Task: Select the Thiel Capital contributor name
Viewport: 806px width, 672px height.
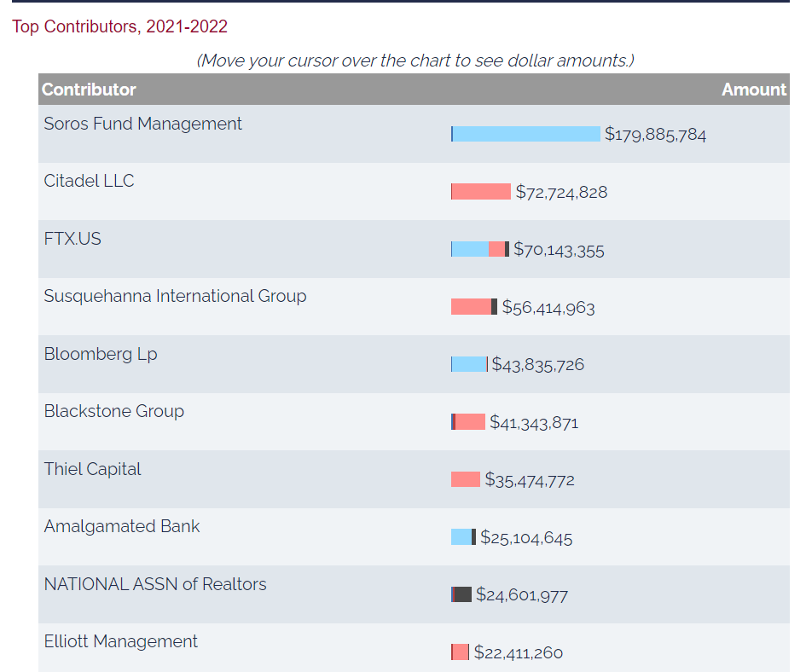Action: pos(92,469)
